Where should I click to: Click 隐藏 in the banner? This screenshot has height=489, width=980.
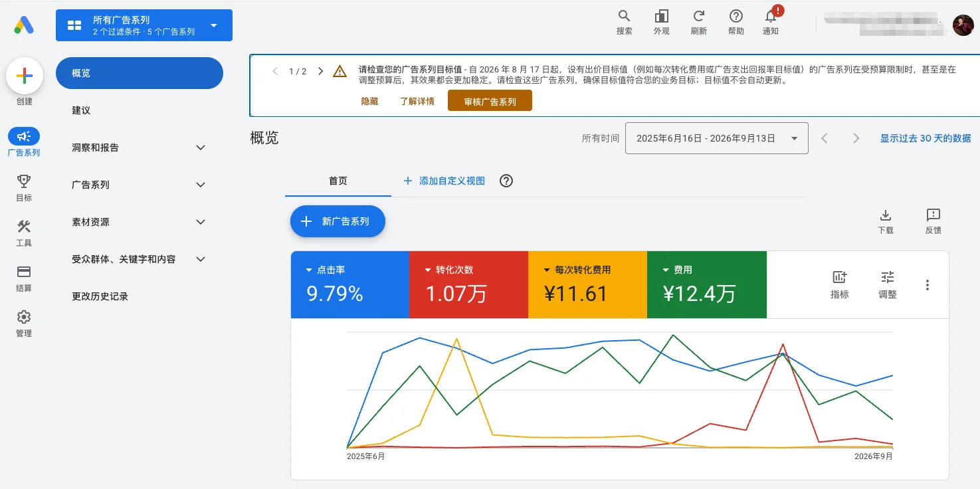(369, 101)
